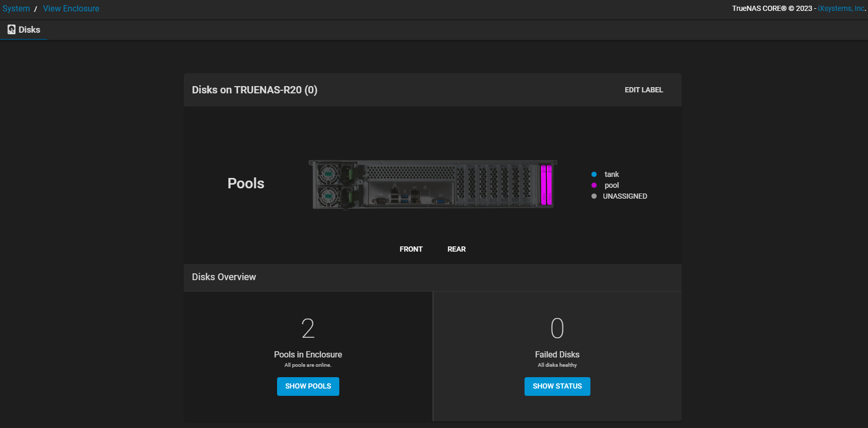
Task: Click the pool count number 2
Action: (308, 328)
